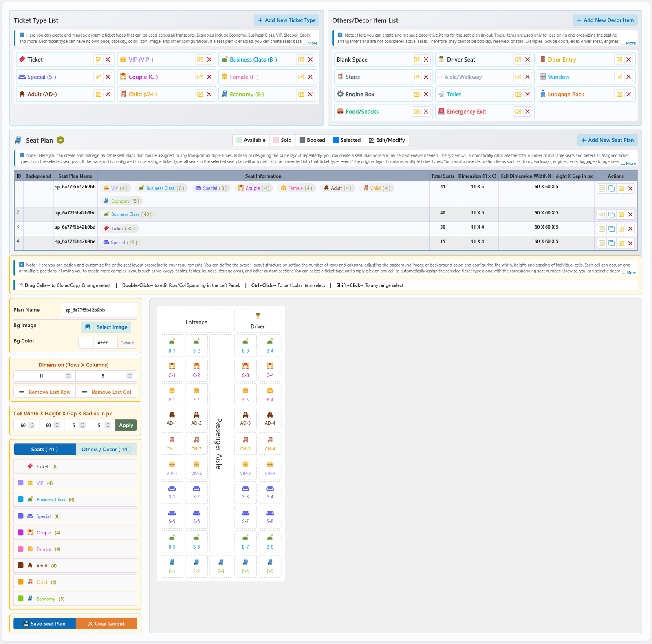Click the Child orange color swatch
The width and height of the screenshot is (652, 644).
(x=21, y=582)
